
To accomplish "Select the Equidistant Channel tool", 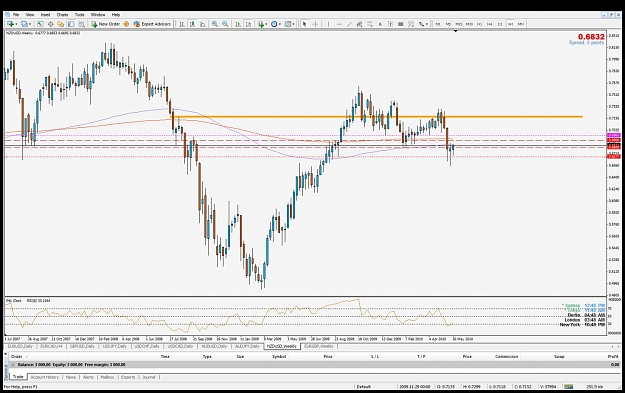I will [359, 24].
